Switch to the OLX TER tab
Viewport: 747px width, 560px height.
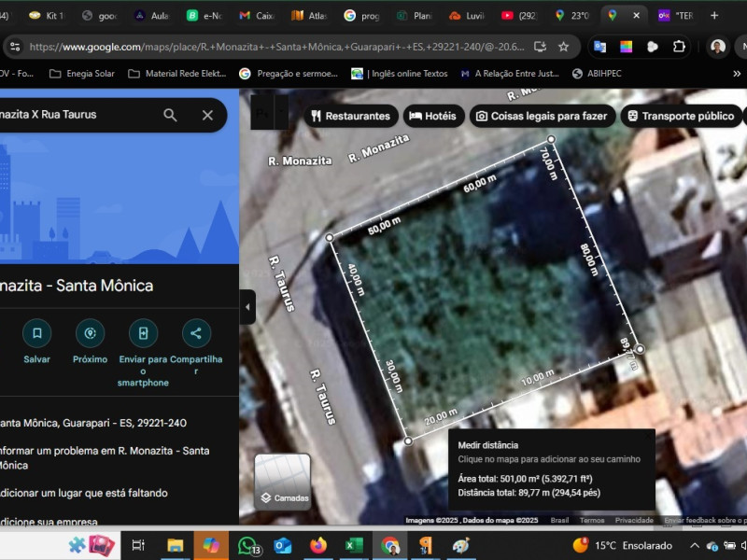click(676, 16)
